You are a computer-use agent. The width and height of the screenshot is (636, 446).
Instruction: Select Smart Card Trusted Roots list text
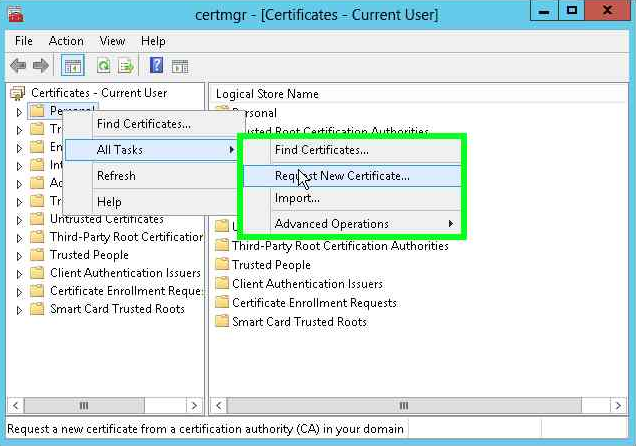[299, 322]
